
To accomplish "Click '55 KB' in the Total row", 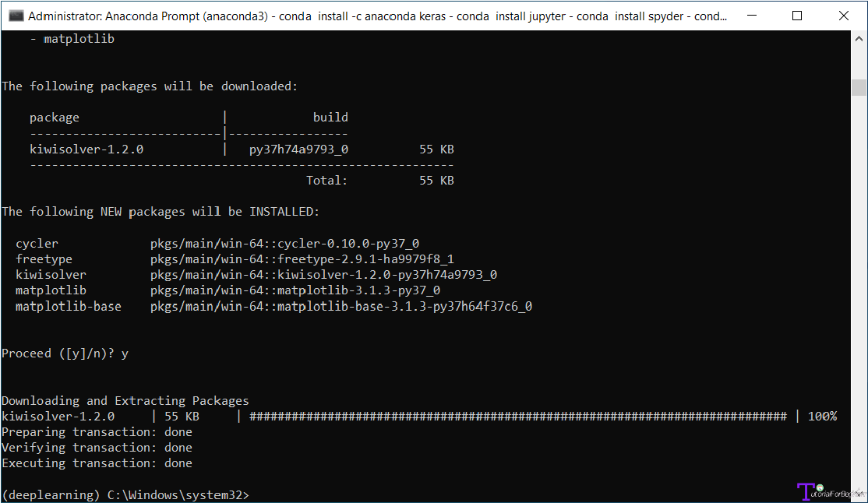I will click(436, 181).
